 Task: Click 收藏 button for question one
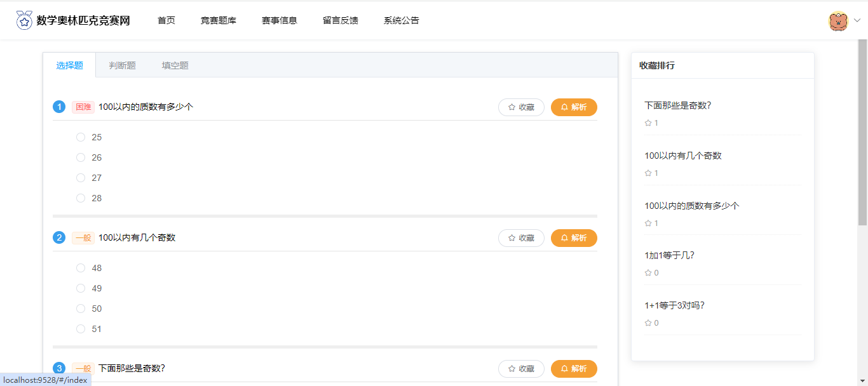(521, 107)
